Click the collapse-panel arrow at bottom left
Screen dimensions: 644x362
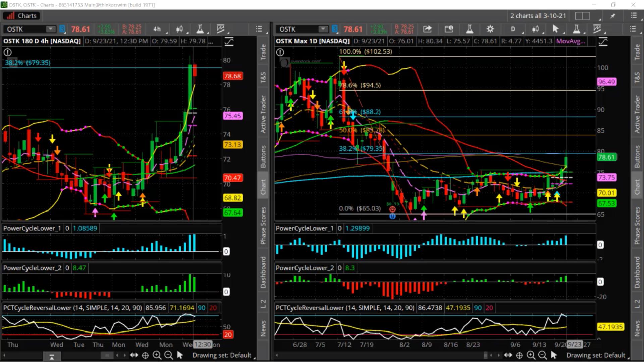pyautogui.click(x=52, y=357)
